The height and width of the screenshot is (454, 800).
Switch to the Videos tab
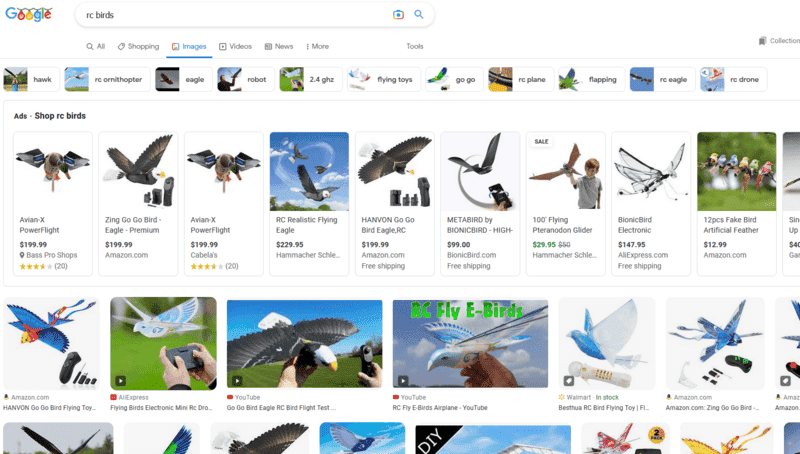235,46
